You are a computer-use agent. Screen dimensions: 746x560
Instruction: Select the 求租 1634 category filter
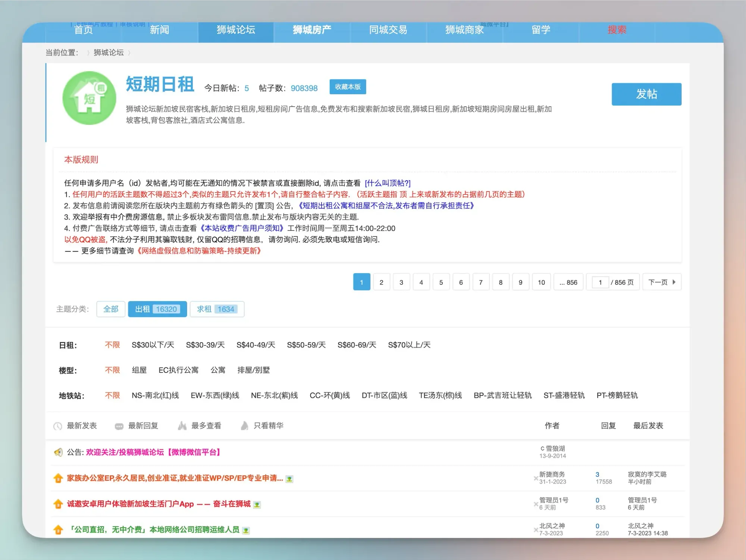click(x=217, y=309)
